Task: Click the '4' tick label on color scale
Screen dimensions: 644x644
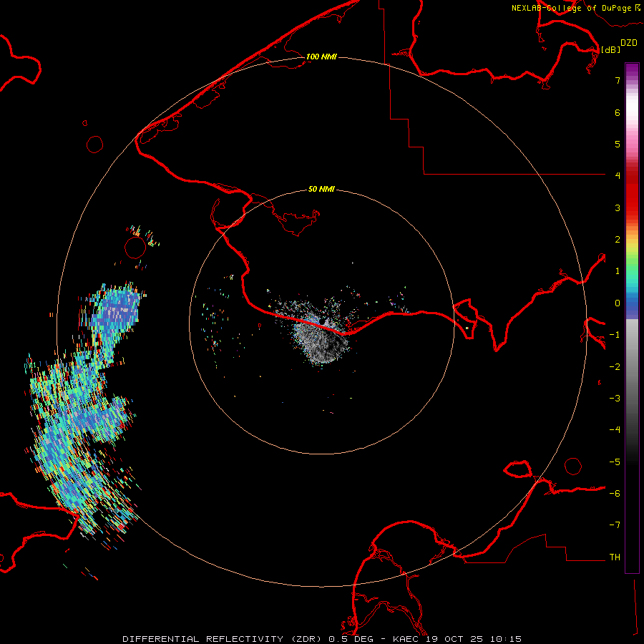Action: pyautogui.click(x=618, y=176)
